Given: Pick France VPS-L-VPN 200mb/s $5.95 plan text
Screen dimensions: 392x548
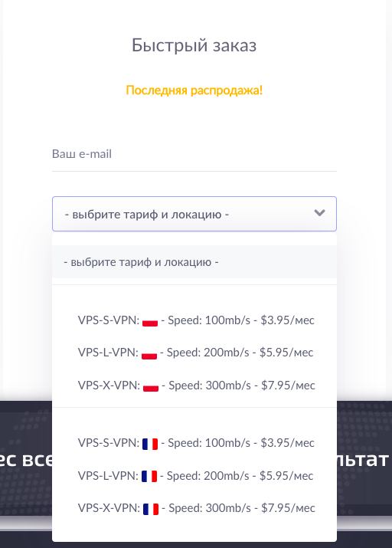Looking at the screenshot, I should pyautogui.click(x=195, y=476).
